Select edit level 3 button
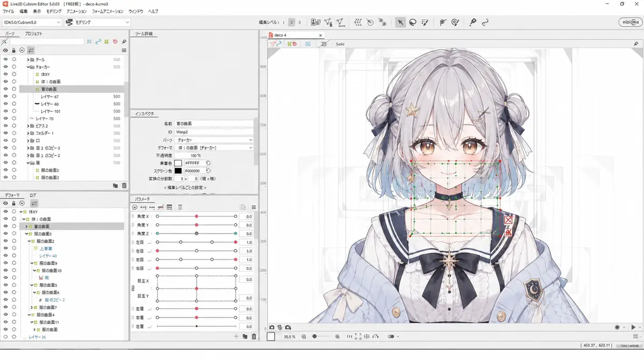Viewport: 644px width, 362px height. (x=299, y=22)
